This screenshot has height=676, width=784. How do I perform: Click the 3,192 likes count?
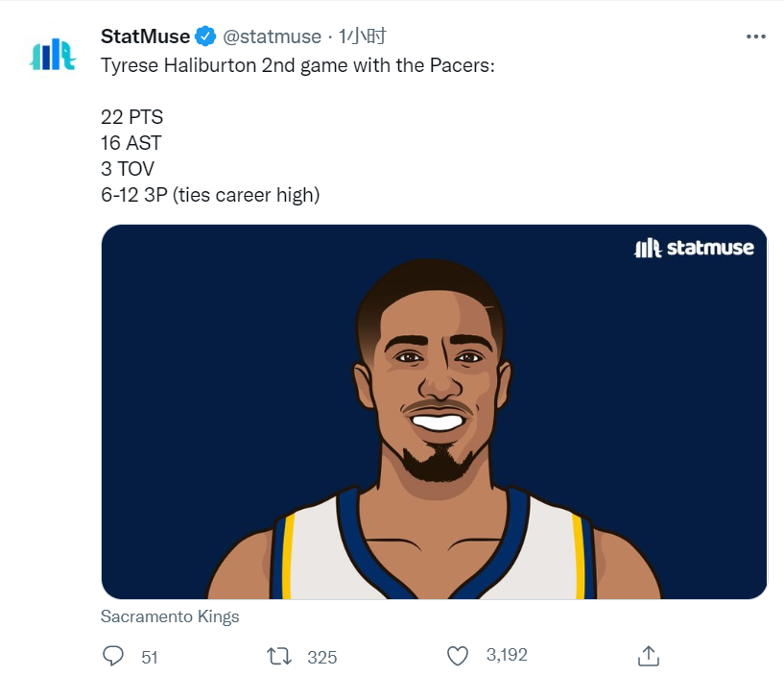[x=507, y=655]
